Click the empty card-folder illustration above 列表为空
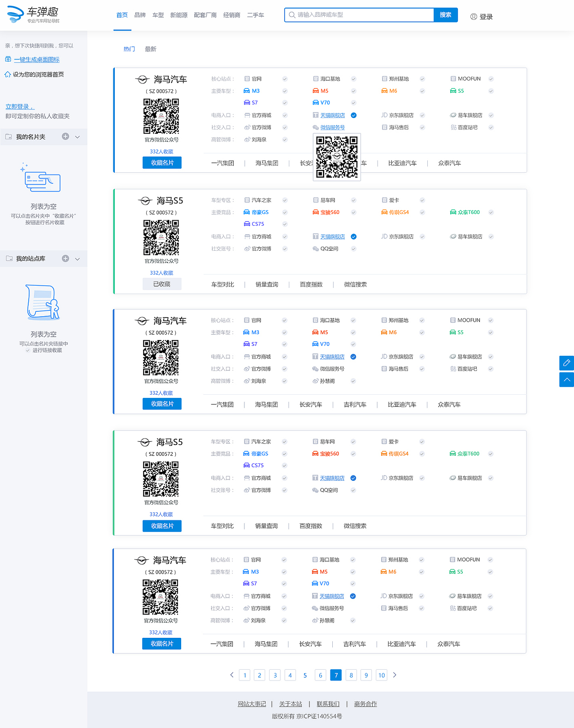 tap(40, 178)
